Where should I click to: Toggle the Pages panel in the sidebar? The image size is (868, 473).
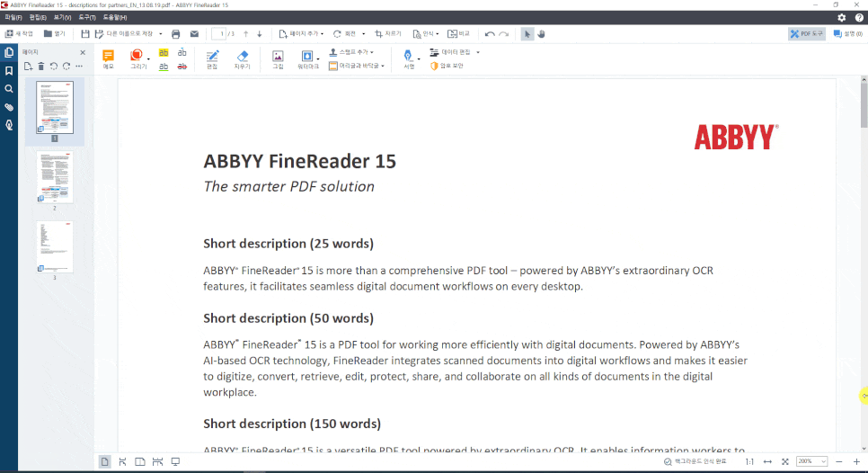click(9, 53)
